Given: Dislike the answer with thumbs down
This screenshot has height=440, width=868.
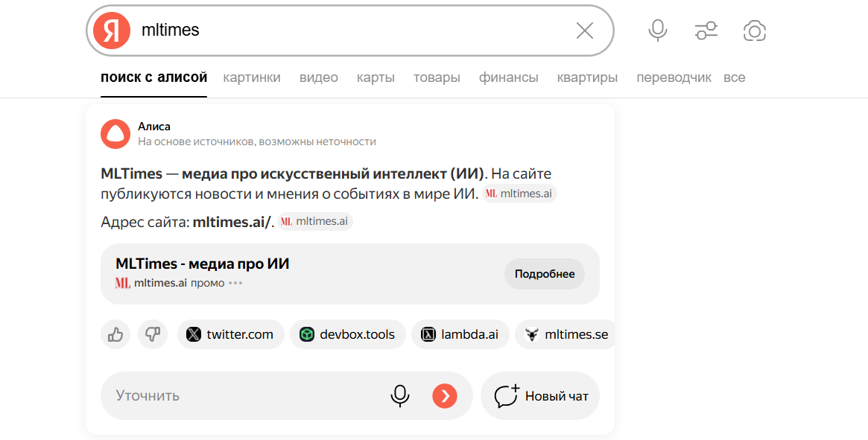Looking at the screenshot, I should (x=153, y=334).
